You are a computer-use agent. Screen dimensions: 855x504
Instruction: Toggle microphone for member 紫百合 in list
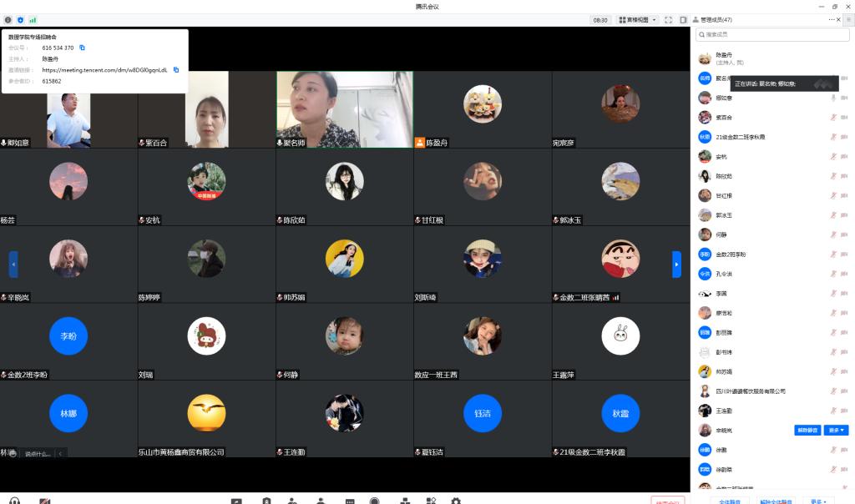click(x=833, y=118)
